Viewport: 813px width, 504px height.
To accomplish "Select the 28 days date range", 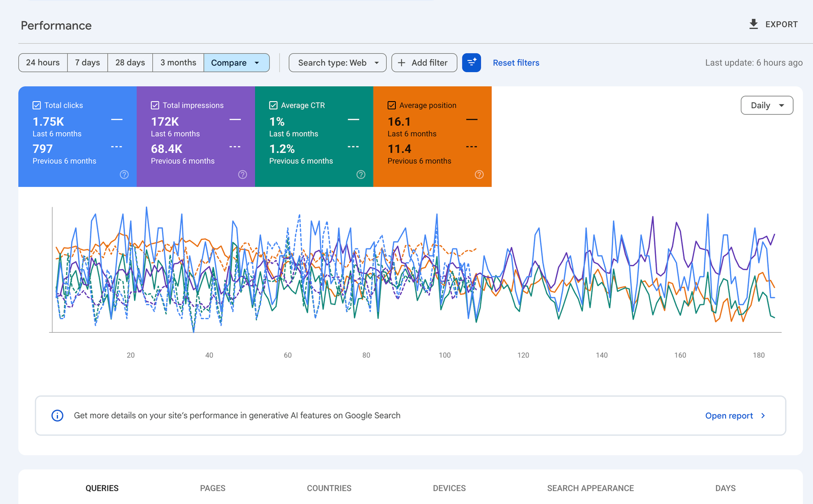I will coord(130,62).
